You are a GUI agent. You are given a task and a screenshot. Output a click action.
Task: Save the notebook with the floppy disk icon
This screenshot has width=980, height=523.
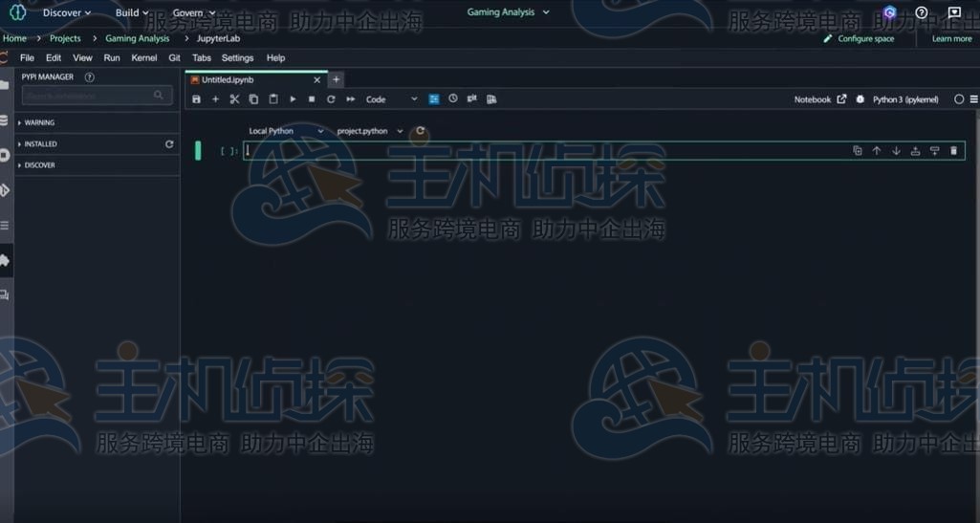tap(196, 99)
